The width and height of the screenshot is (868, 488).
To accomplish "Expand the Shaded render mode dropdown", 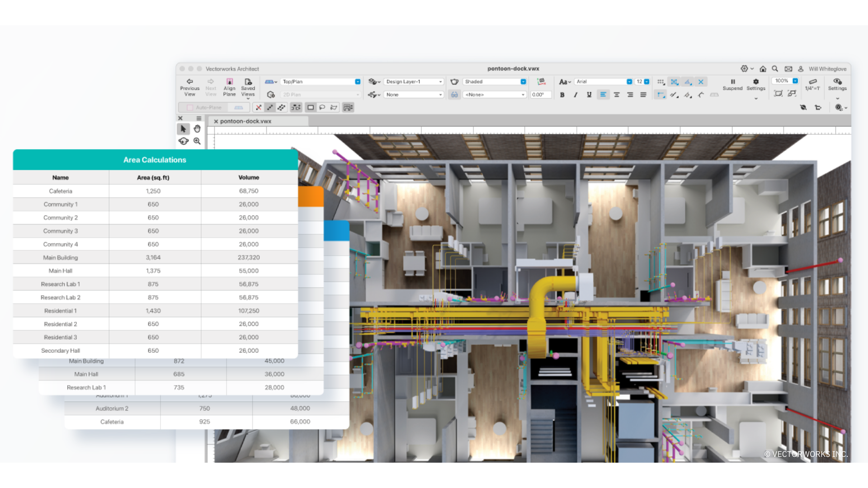I will (x=495, y=82).
